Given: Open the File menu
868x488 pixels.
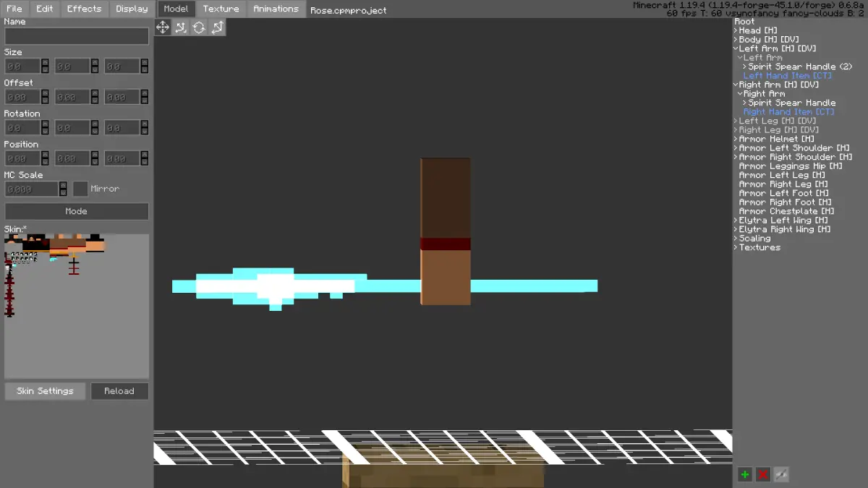Looking at the screenshot, I should point(14,9).
